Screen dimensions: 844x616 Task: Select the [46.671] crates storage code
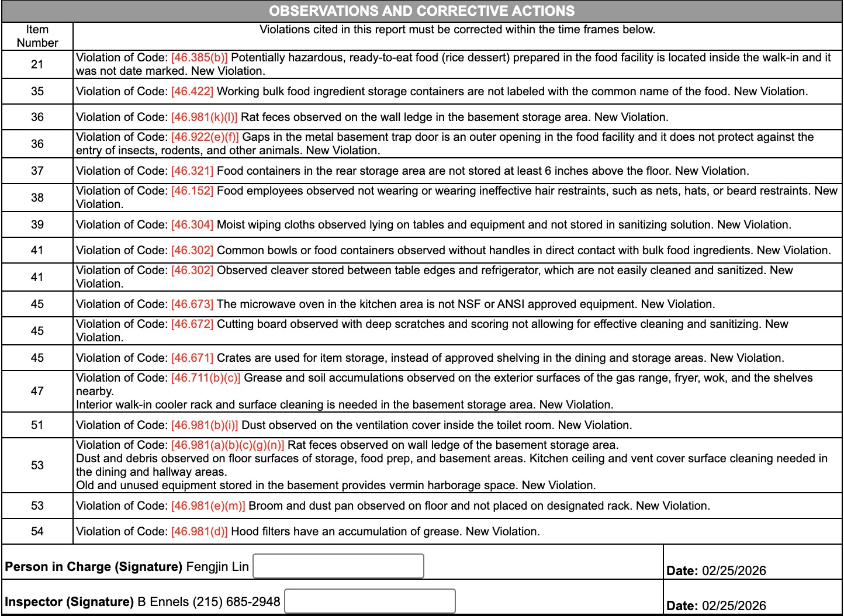tap(192, 358)
